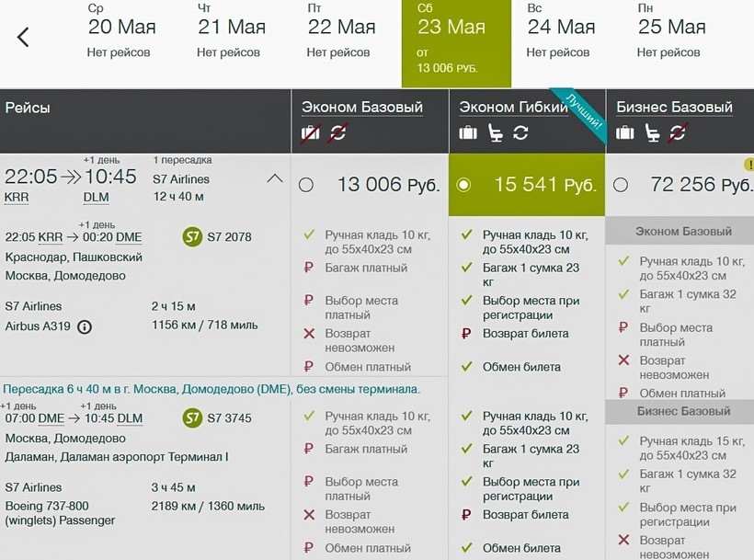
Task: Click the crossed-out baggage icon under Эконом Базовый
Action: pyautogui.click(x=310, y=133)
